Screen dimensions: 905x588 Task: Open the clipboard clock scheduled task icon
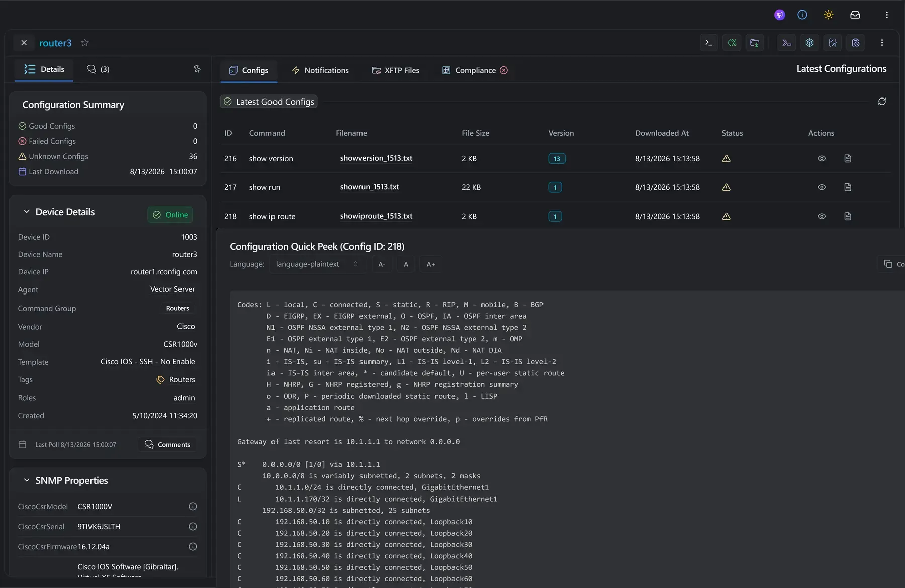[856, 43]
